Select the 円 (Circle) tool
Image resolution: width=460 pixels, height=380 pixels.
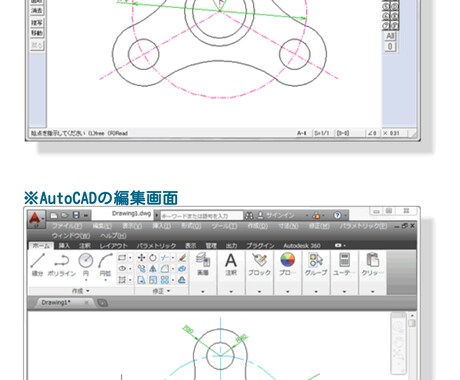click(x=86, y=265)
